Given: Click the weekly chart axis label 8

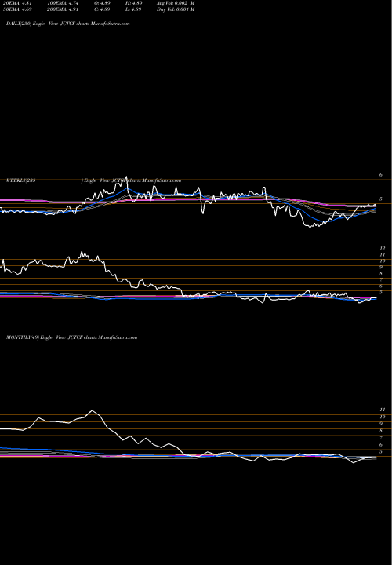Looking at the screenshot, I should [381, 274].
